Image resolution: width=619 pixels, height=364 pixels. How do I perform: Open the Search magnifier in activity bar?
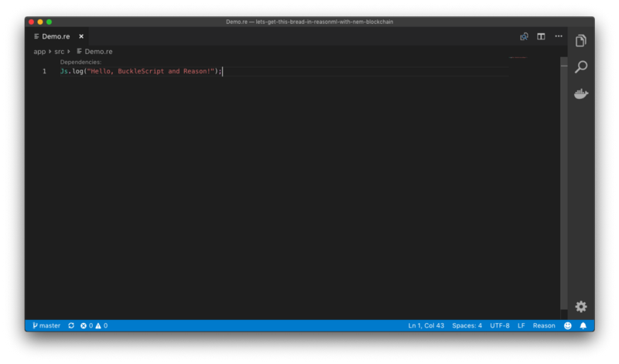pos(581,66)
